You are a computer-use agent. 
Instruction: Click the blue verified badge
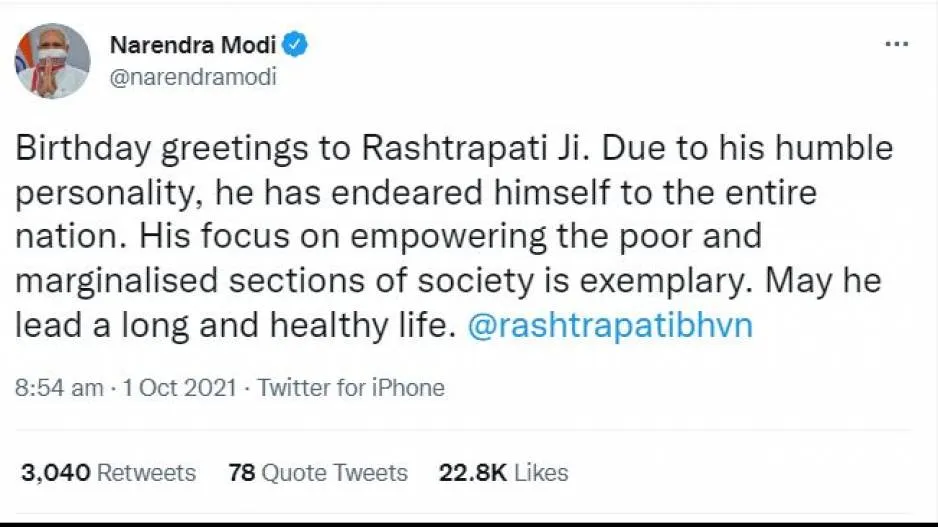click(x=295, y=44)
